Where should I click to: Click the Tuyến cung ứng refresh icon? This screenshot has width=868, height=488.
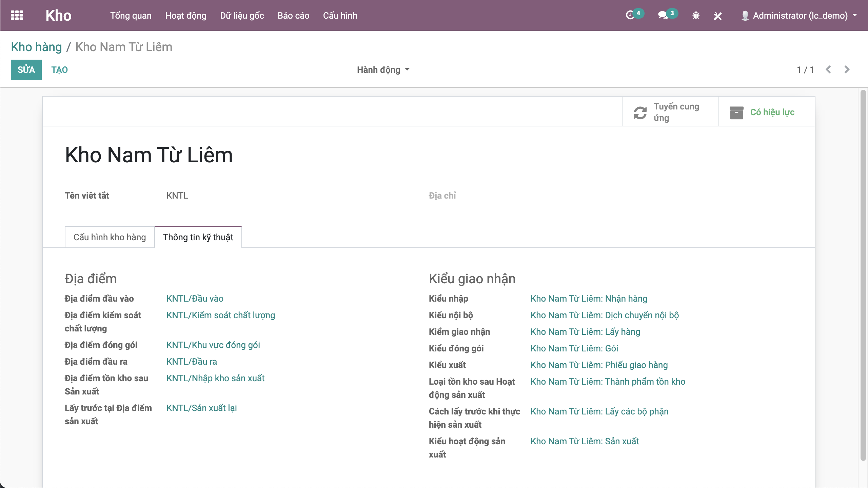[640, 113]
